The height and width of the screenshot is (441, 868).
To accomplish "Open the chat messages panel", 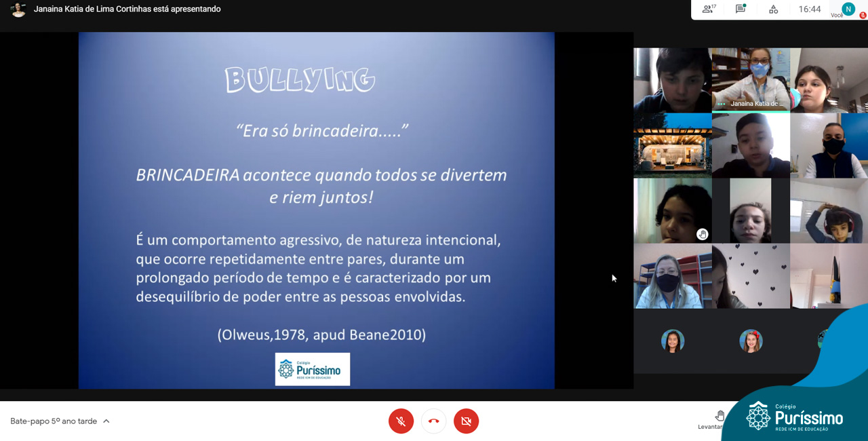I will click(741, 9).
